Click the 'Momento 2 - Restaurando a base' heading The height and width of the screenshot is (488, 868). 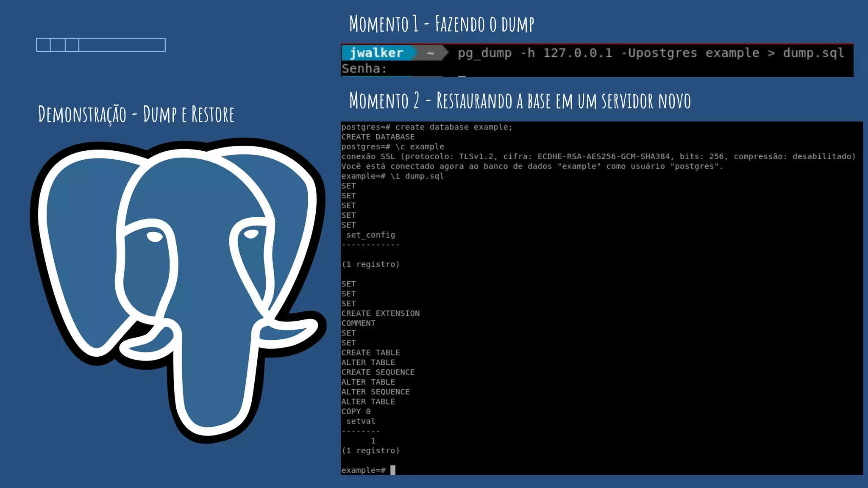(520, 101)
